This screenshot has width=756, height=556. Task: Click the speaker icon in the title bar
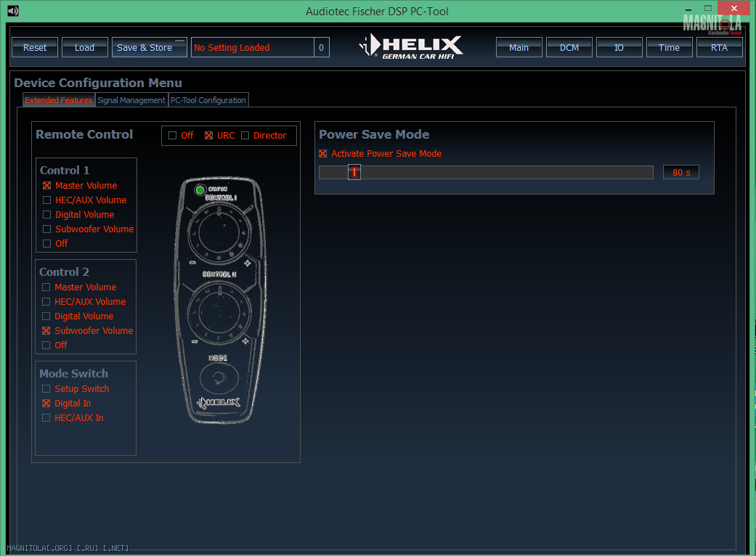click(13, 11)
